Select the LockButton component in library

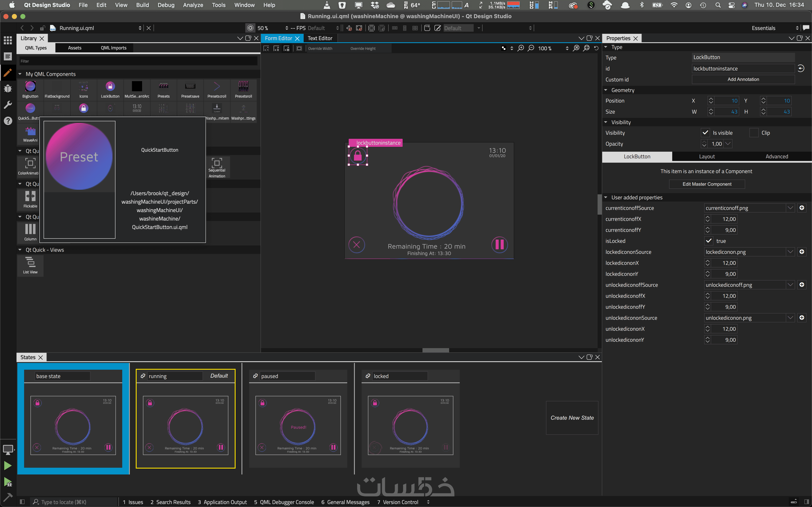click(110, 89)
